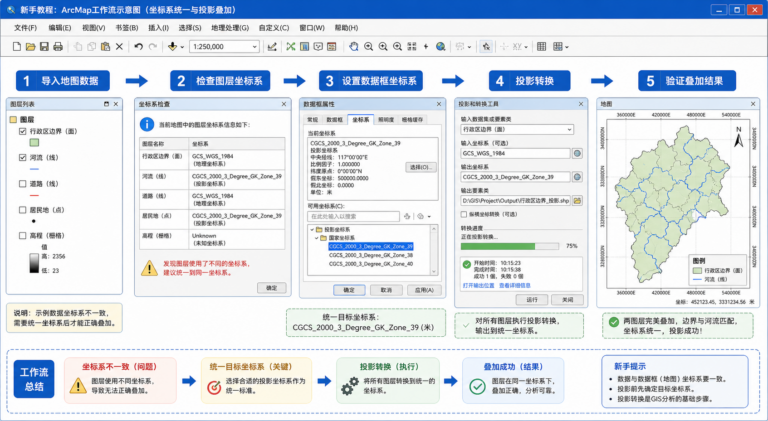The width and height of the screenshot is (768, 421).
Task: Click 应用(A) in the 数据框属性 dialog
Action: [x=424, y=290]
